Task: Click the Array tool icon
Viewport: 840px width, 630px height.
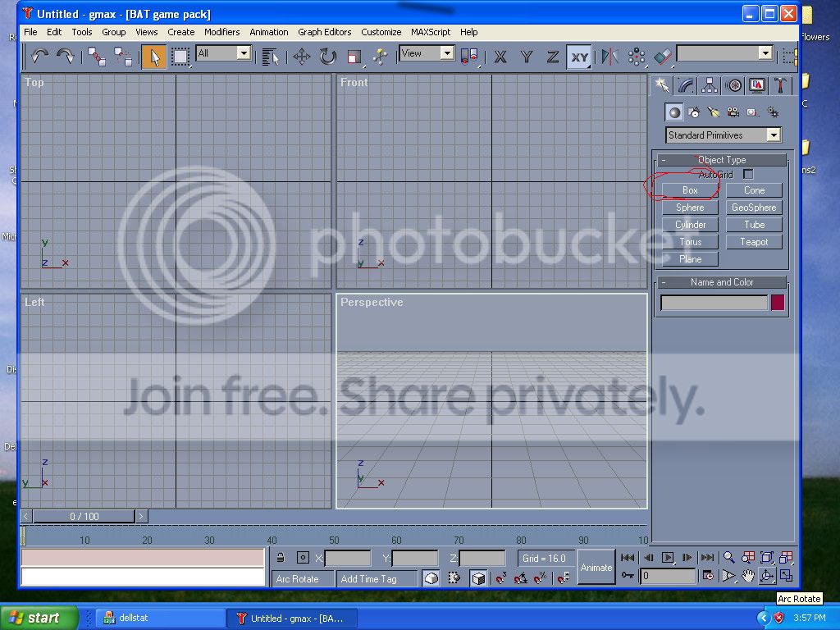Action: tap(637, 57)
